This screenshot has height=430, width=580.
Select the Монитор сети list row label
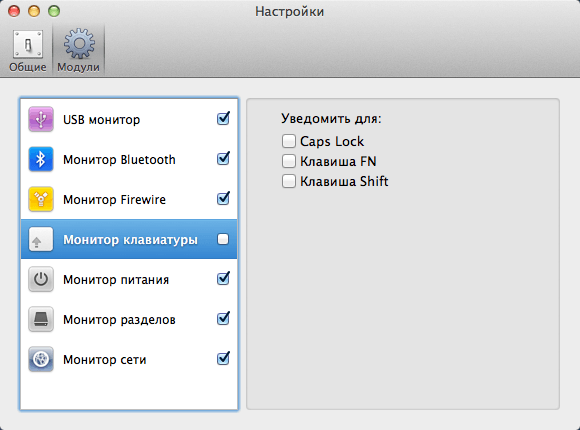tap(105, 359)
